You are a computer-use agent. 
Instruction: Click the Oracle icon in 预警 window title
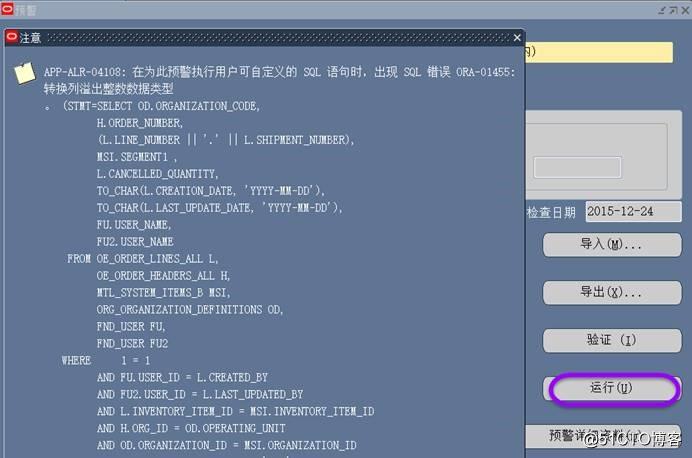coord(7,9)
